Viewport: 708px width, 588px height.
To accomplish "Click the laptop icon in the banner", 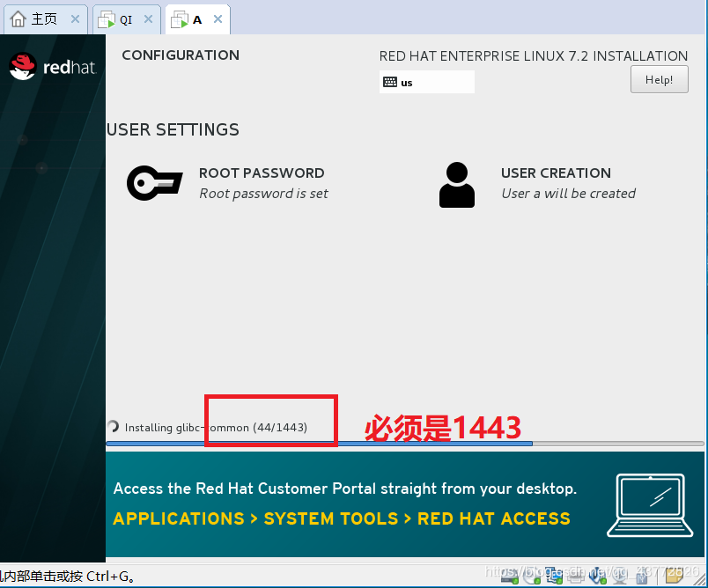I will click(x=650, y=505).
